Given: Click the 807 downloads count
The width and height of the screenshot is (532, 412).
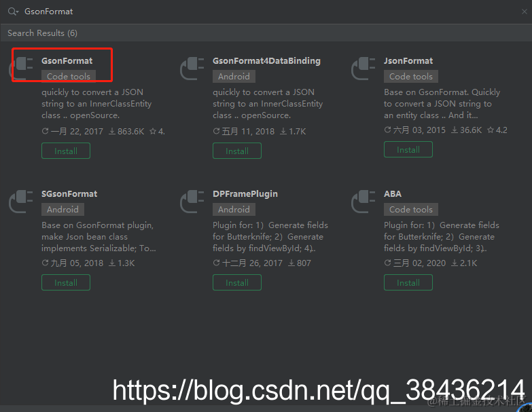Looking at the screenshot, I should click(300, 263).
